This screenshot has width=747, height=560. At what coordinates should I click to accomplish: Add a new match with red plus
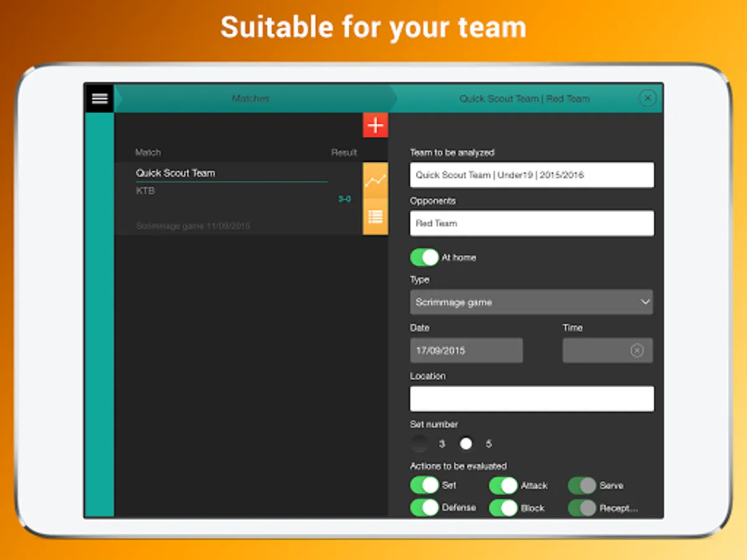click(375, 125)
